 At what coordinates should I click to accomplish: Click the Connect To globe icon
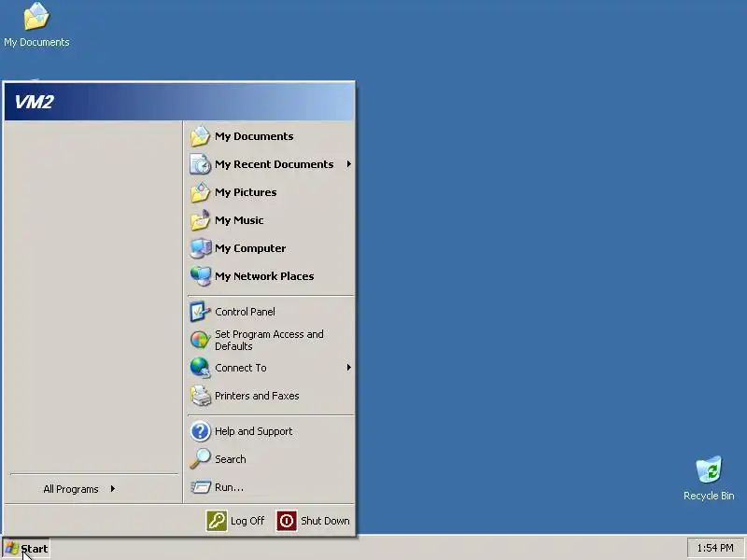(x=200, y=368)
